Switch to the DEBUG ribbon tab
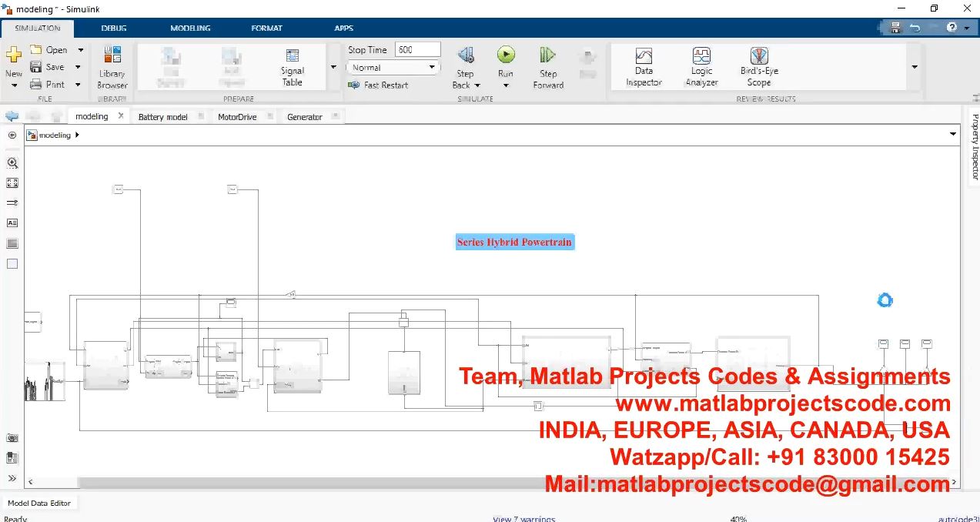 click(x=114, y=28)
